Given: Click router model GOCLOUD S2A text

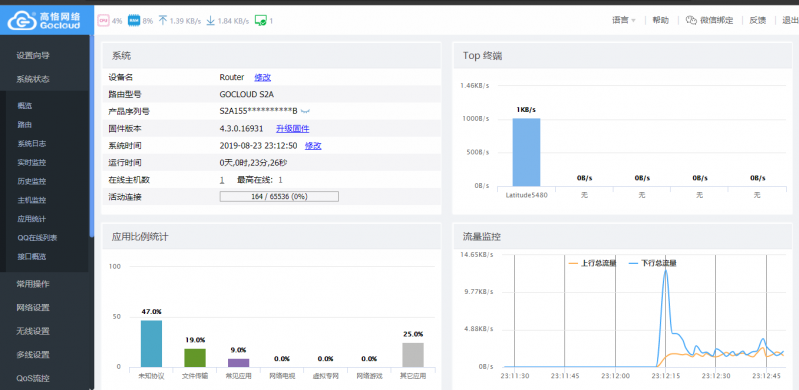Looking at the screenshot, I should (247, 94).
